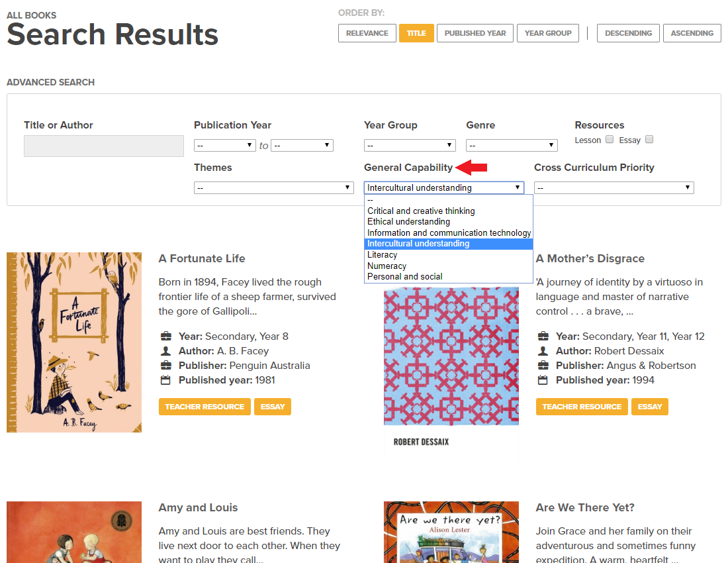Sort results by Relevance
Image resolution: width=728 pixels, height=563 pixels.
(367, 33)
